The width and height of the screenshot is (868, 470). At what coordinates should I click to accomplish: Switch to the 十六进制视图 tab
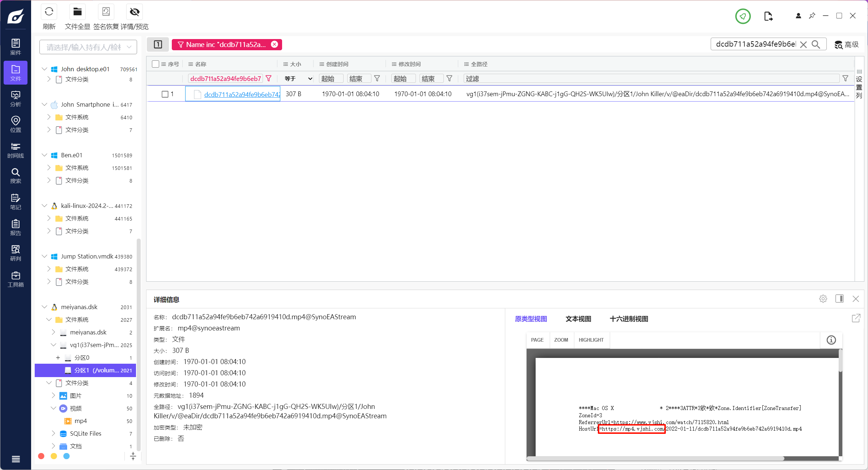(629, 319)
